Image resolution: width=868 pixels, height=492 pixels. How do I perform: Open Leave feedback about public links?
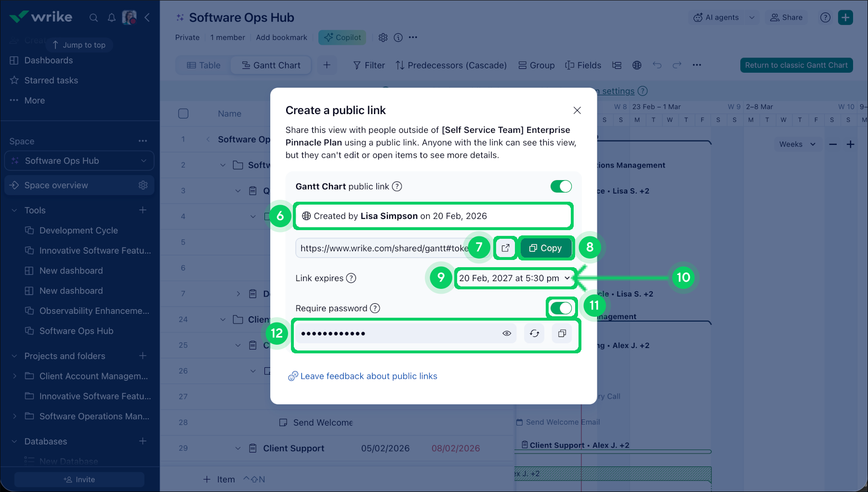368,376
